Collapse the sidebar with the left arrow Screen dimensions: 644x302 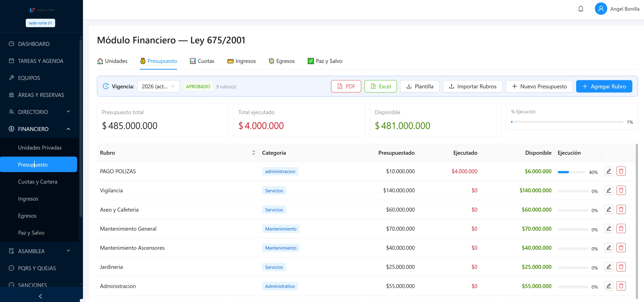pos(40,296)
